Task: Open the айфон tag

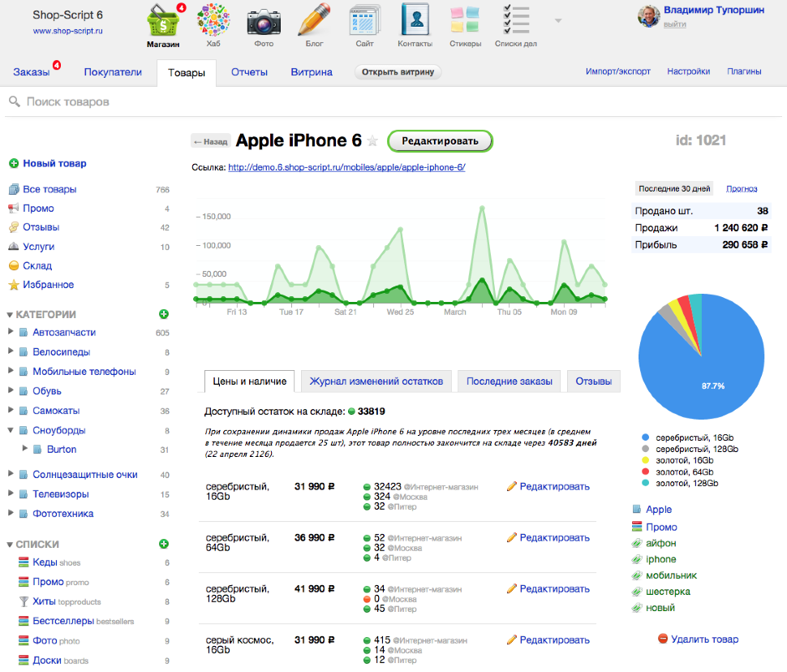Action: coord(660,544)
